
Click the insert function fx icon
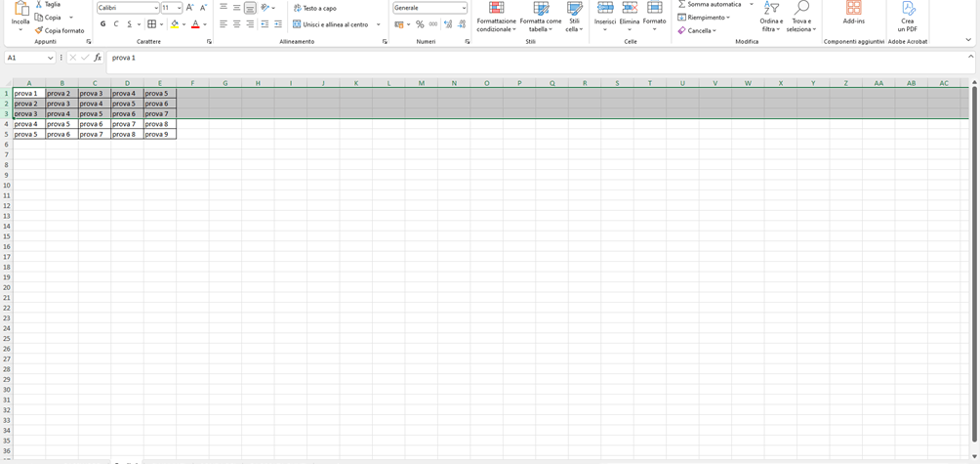point(98,58)
